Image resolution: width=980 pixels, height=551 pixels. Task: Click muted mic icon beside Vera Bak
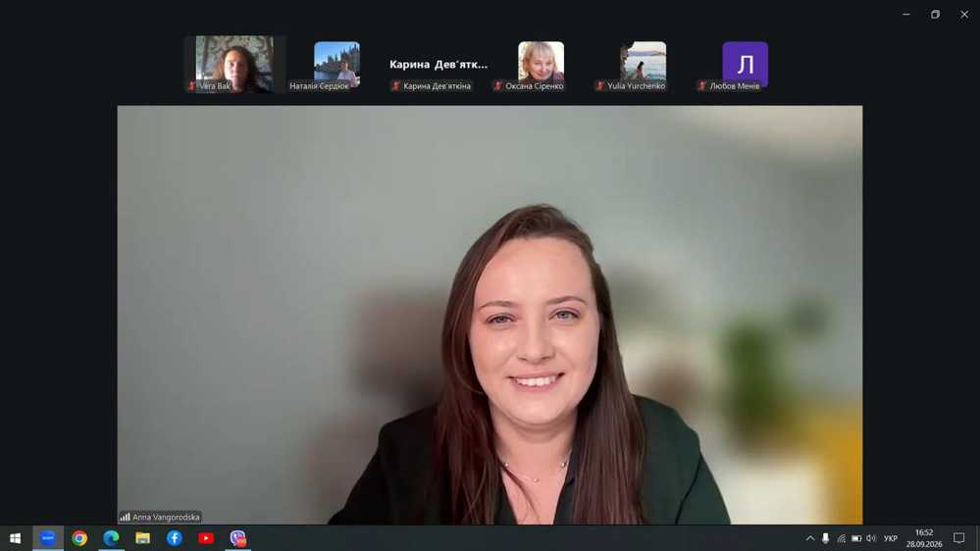pos(192,86)
